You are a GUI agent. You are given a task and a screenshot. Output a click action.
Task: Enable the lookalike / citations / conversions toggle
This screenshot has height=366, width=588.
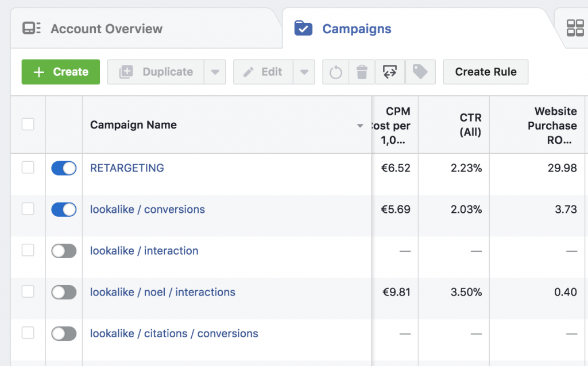[x=64, y=334]
